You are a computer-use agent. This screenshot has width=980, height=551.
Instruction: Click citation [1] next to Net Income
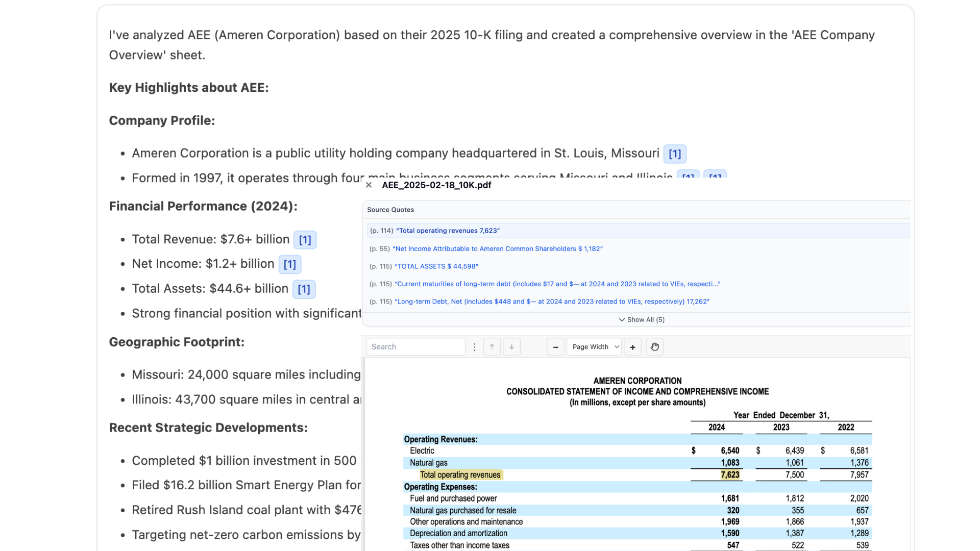(289, 264)
